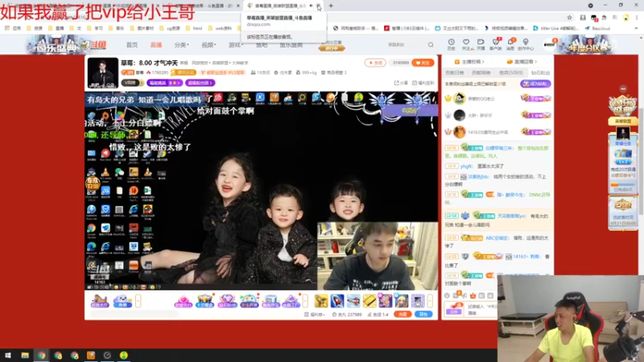Open the 历史 history clock icon
The height and width of the screenshot is (362, 644).
pyautogui.click(x=451, y=44)
